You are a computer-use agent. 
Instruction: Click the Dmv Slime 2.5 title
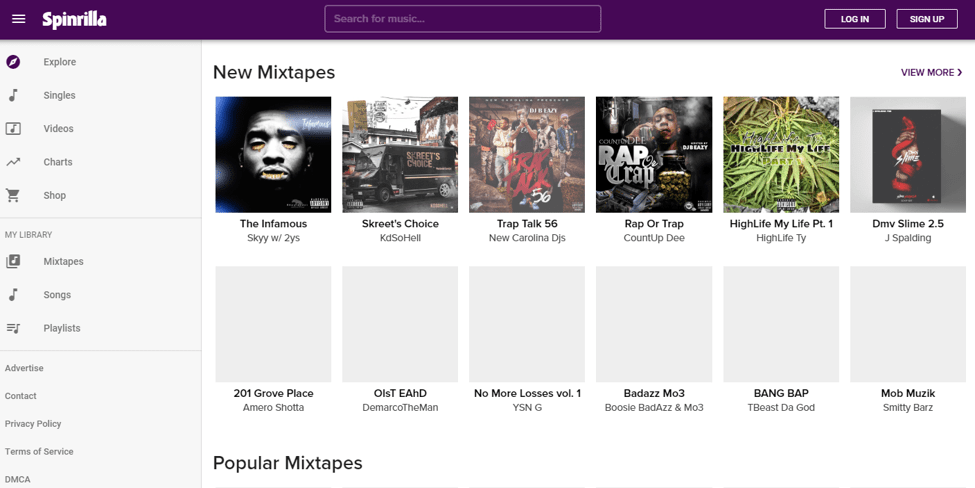908,224
